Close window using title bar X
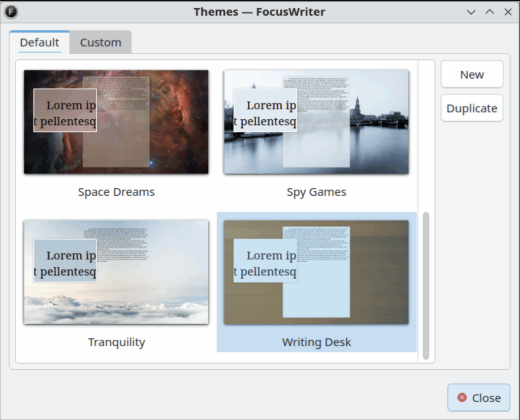The image size is (520, 420). (508, 12)
